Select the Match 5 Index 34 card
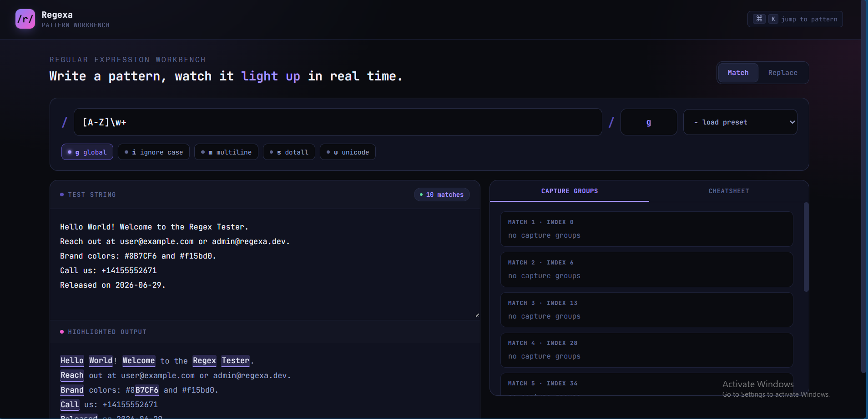 (x=646, y=384)
